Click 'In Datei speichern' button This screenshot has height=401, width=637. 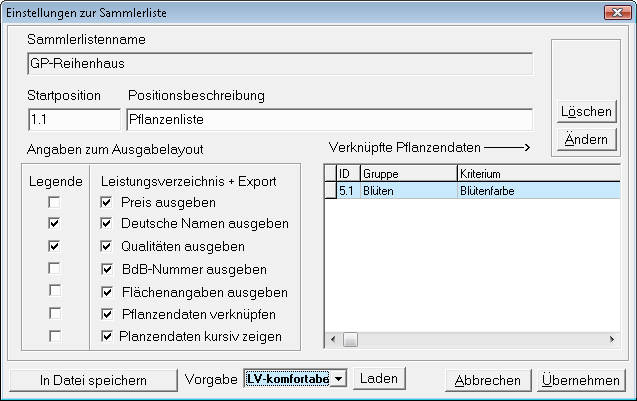(93, 380)
